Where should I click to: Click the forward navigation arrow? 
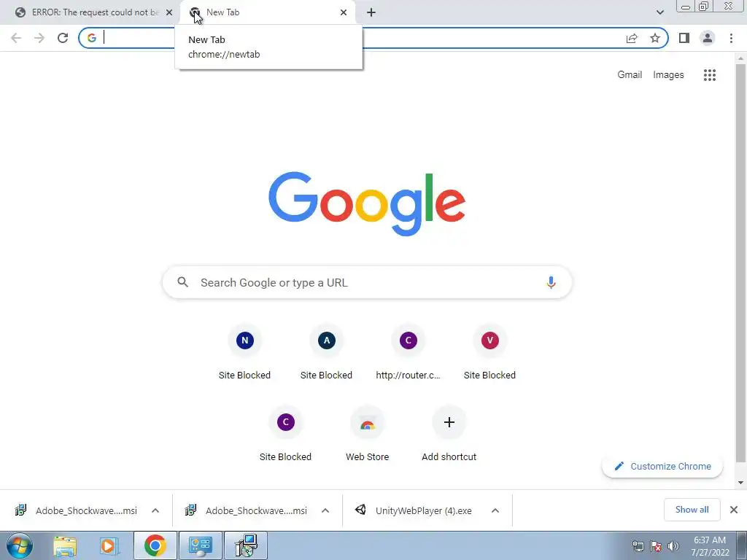[x=39, y=38]
